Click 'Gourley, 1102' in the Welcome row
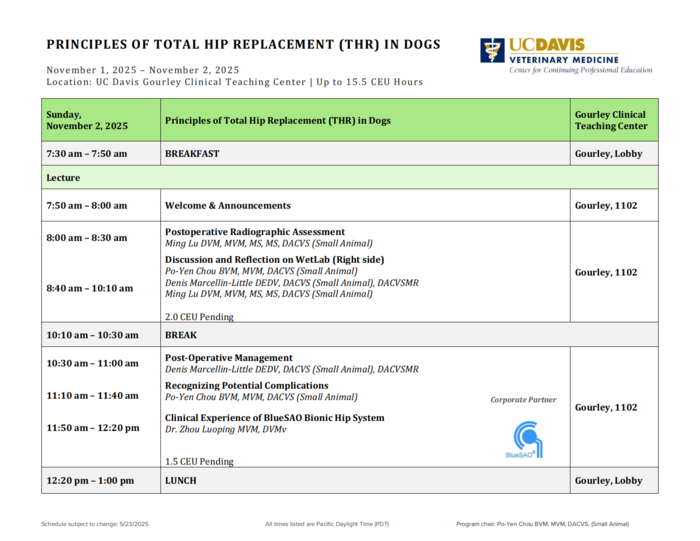This screenshot has height=541, width=700. coord(606,205)
